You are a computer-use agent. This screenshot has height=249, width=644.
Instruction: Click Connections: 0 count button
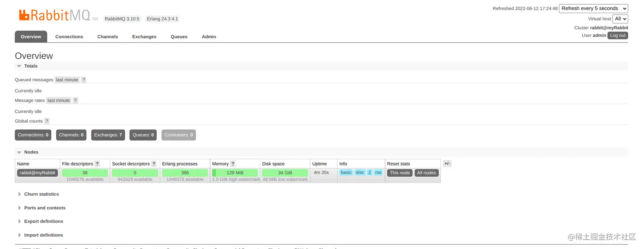point(33,135)
